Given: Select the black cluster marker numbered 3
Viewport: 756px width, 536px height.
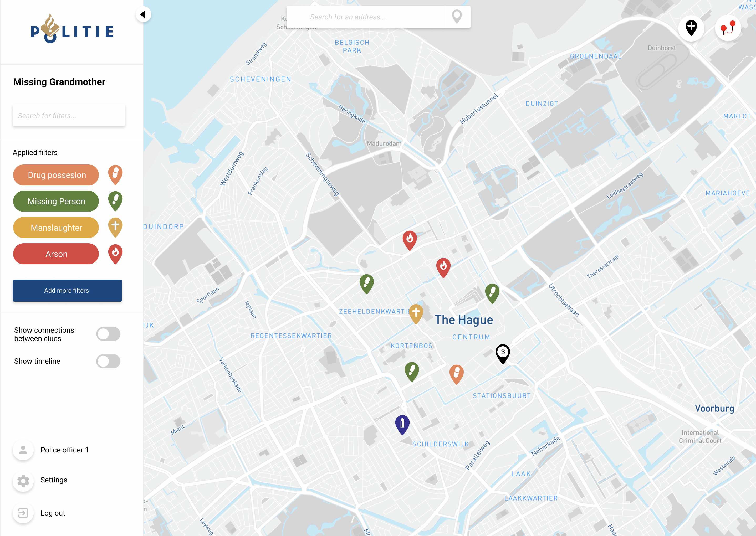Looking at the screenshot, I should click(502, 353).
